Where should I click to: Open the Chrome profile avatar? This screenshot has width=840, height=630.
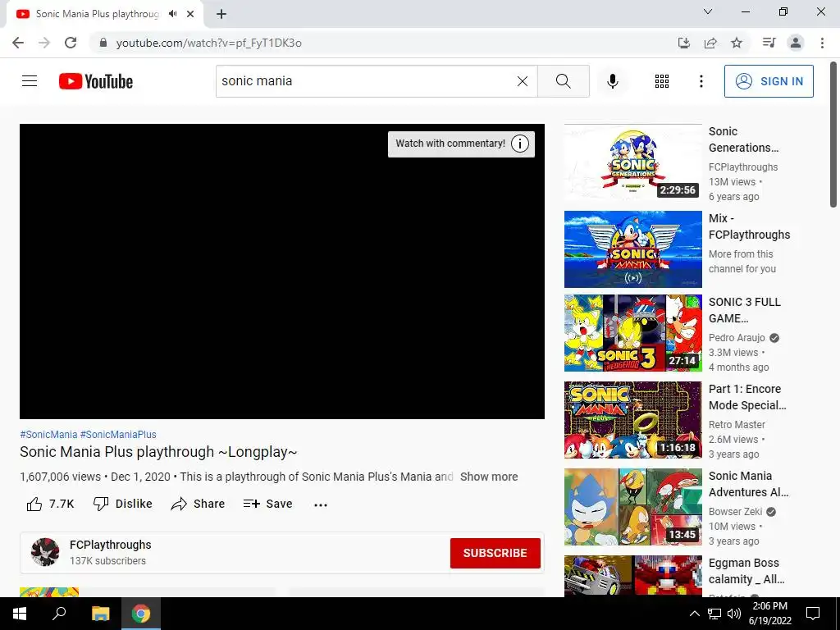pyautogui.click(x=796, y=43)
